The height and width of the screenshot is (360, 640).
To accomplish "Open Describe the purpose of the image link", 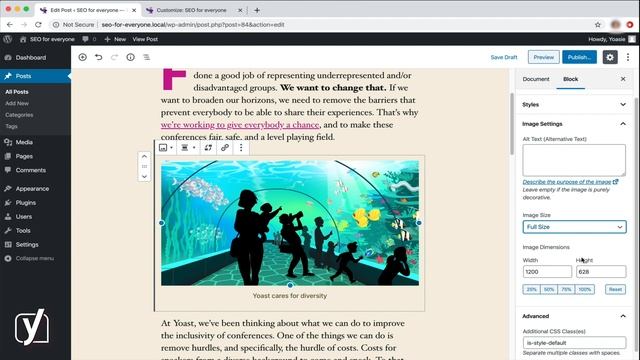I will click(x=570, y=182).
